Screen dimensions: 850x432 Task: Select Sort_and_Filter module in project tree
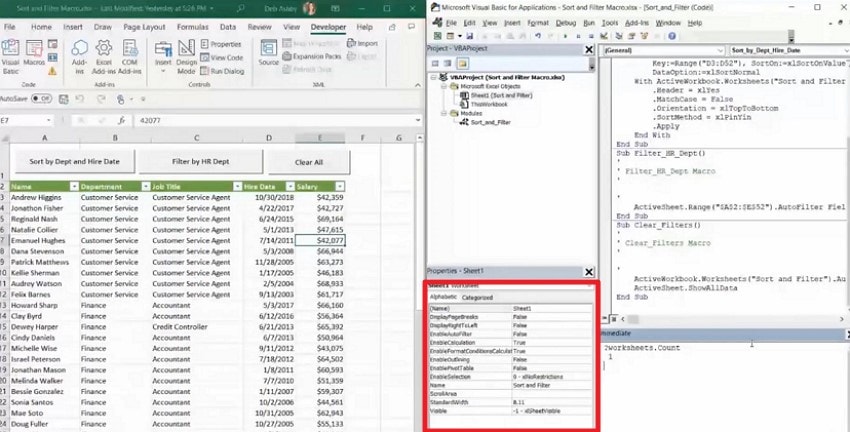[490, 122]
